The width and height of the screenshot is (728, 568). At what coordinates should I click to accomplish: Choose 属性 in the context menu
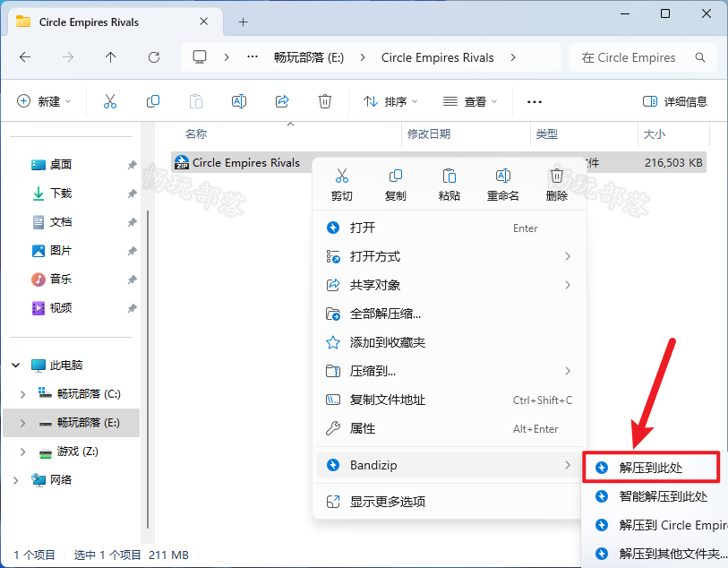[450, 428]
